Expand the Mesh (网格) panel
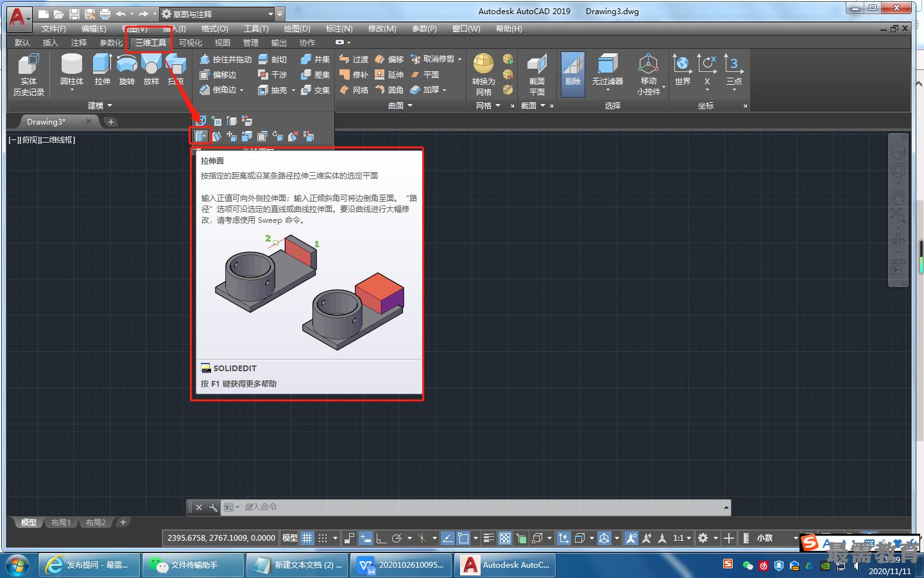This screenshot has height=578, width=924. [488, 105]
